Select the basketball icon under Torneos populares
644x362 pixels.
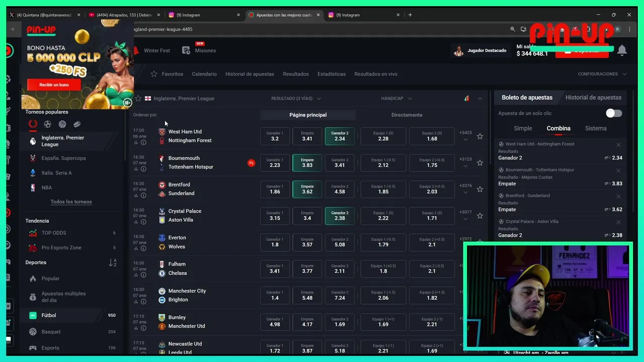62,124
